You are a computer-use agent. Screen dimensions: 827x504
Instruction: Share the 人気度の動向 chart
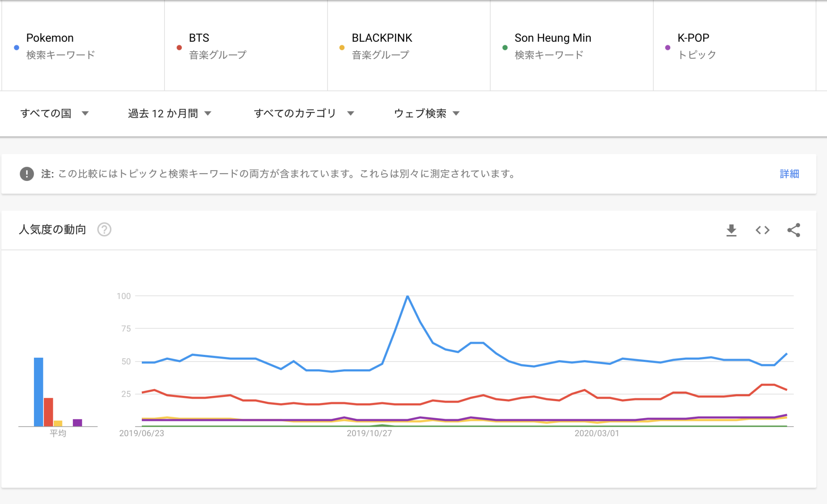click(794, 230)
